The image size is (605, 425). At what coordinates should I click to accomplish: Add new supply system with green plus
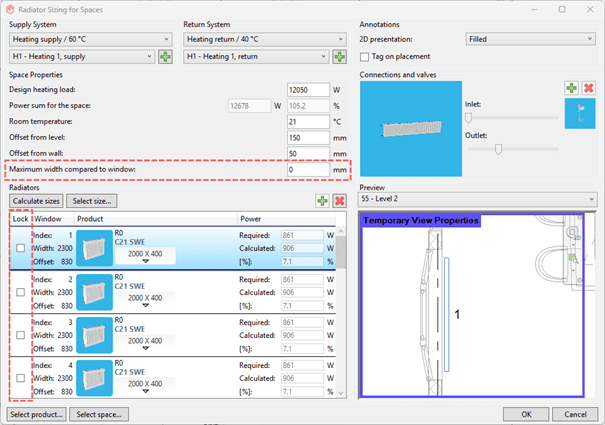coord(165,57)
